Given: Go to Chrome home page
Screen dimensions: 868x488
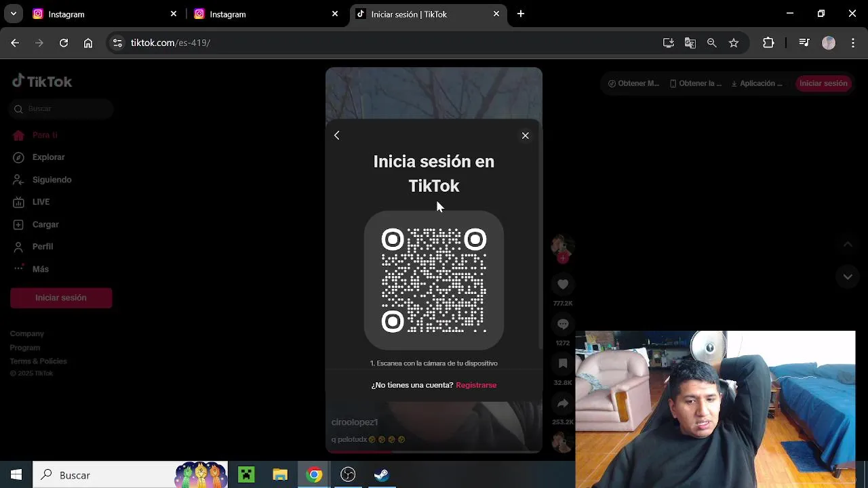Looking at the screenshot, I should [88, 43].
